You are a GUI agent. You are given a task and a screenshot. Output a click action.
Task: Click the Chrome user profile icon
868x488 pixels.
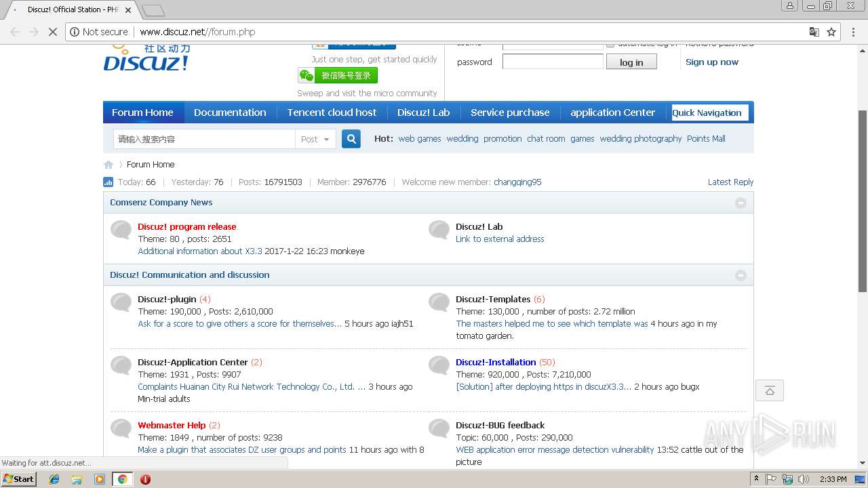(x=789, y=5)
